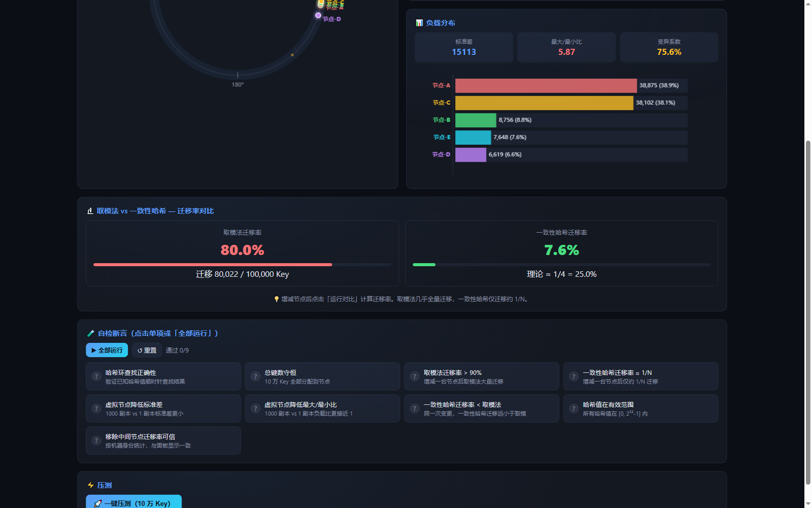Select the 节点-D marker on the hash ring
The height and width of the screenshot is (508, 812).
pyautogui.click(x=318, y=15)
